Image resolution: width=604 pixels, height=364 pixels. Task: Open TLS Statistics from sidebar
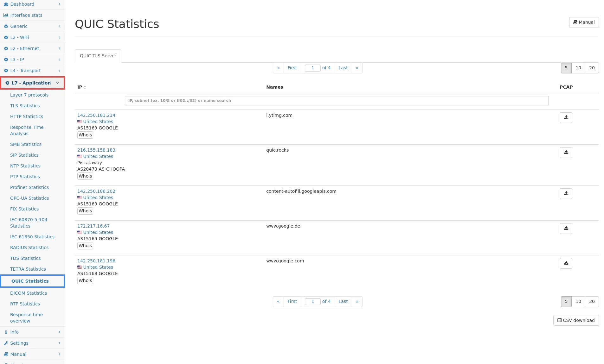coord(25,106)
